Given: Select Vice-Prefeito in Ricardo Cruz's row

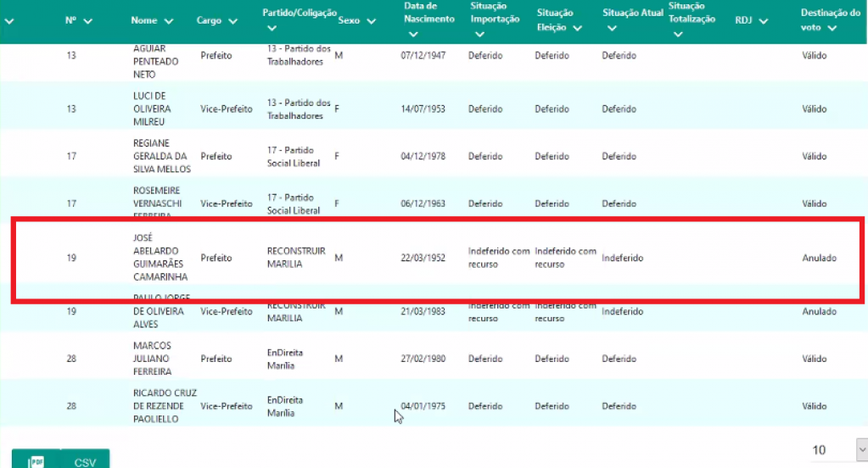Looking at the screenshot, I should coord(226,406).
